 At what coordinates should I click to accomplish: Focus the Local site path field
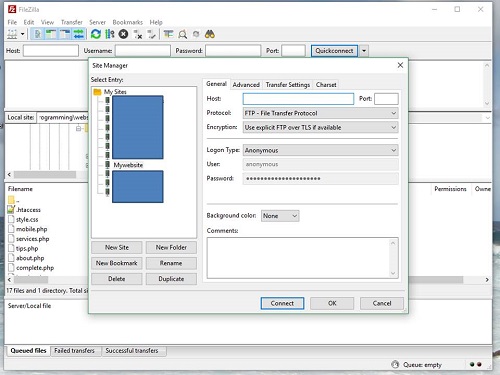coord(63,118)
